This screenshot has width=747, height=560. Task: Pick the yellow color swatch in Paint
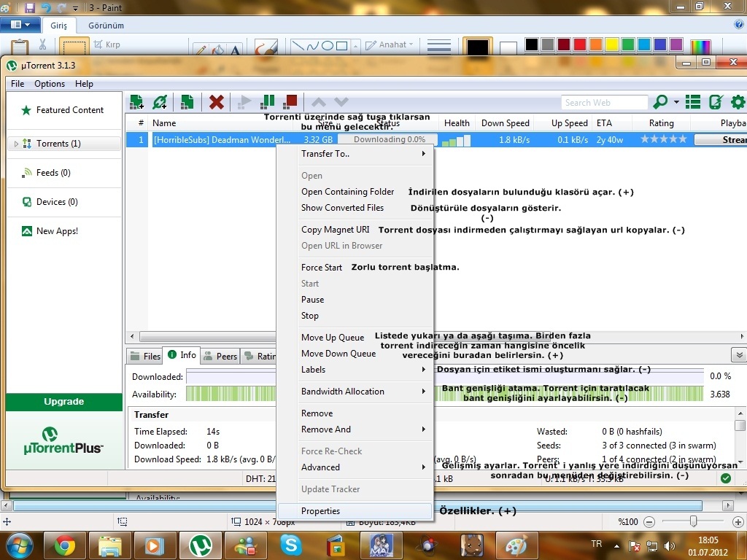[612, 44]
